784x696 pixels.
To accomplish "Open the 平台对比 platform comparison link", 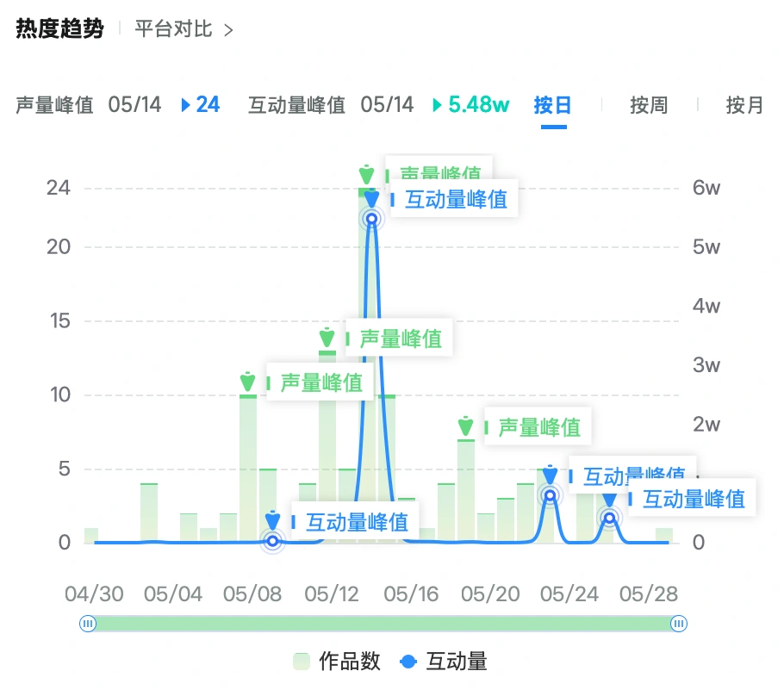I will 173,29.
